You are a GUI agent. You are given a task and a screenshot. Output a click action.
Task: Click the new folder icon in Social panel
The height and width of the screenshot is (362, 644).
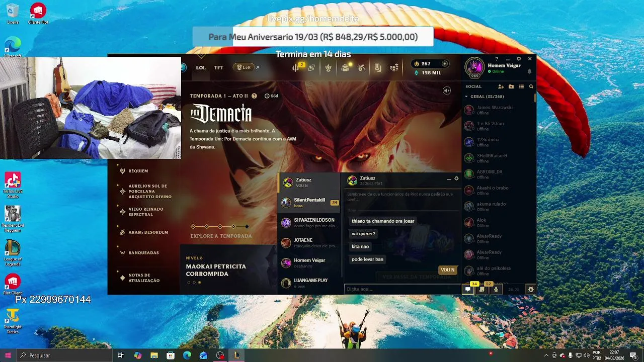pyautogui.click(x=511, y=86)
